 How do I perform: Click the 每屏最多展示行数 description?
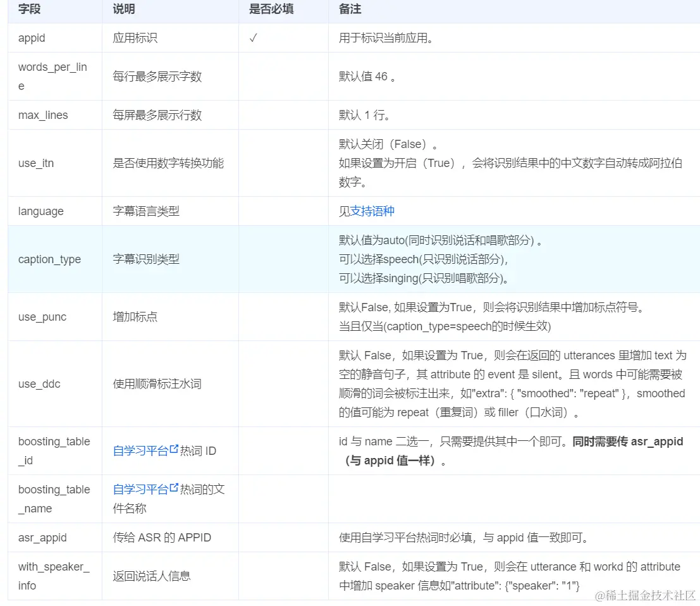pyautogui.click(x=157, y=115)
